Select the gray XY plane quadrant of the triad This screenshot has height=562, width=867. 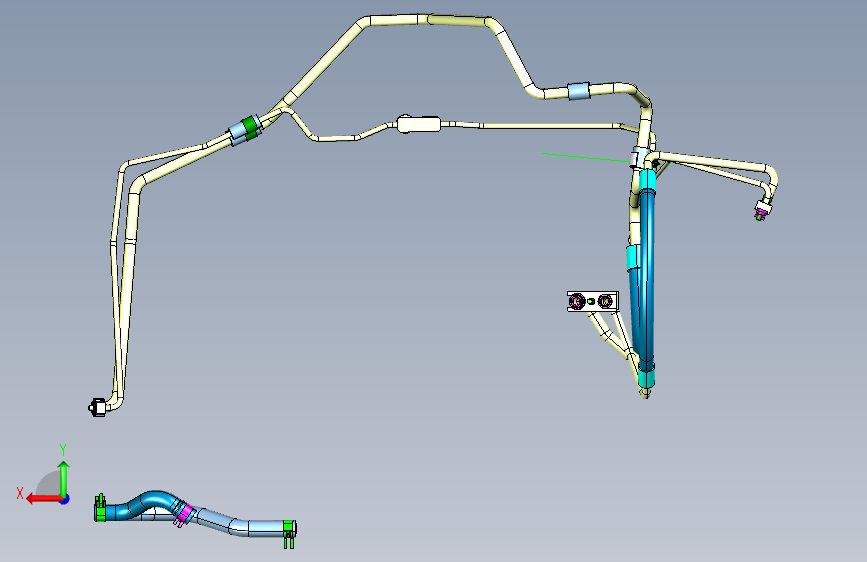(x=49, y=484)
